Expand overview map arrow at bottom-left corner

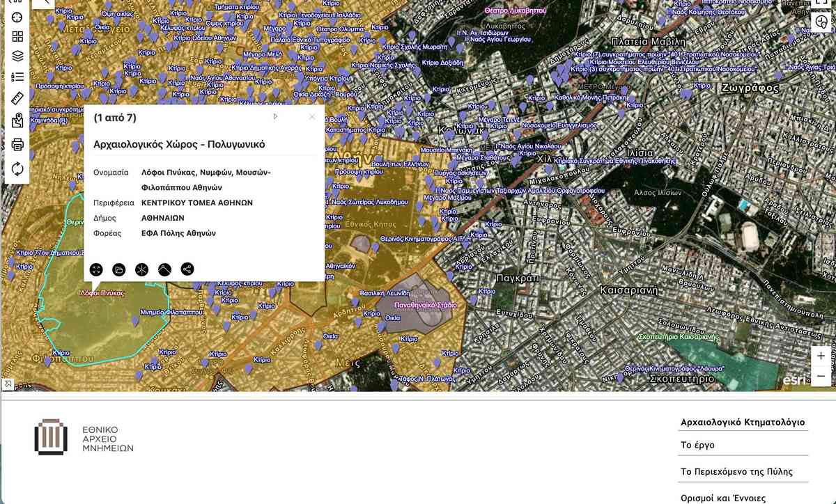8,384
